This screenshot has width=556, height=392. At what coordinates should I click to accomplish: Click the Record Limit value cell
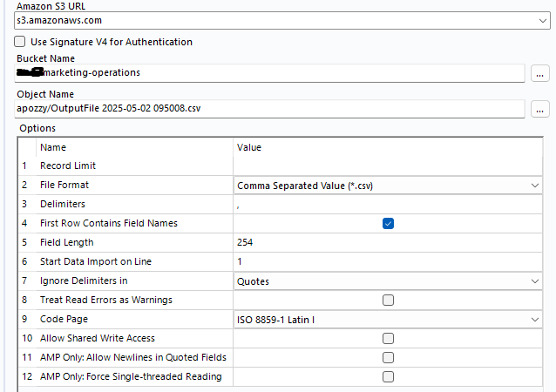pos(388,166)
